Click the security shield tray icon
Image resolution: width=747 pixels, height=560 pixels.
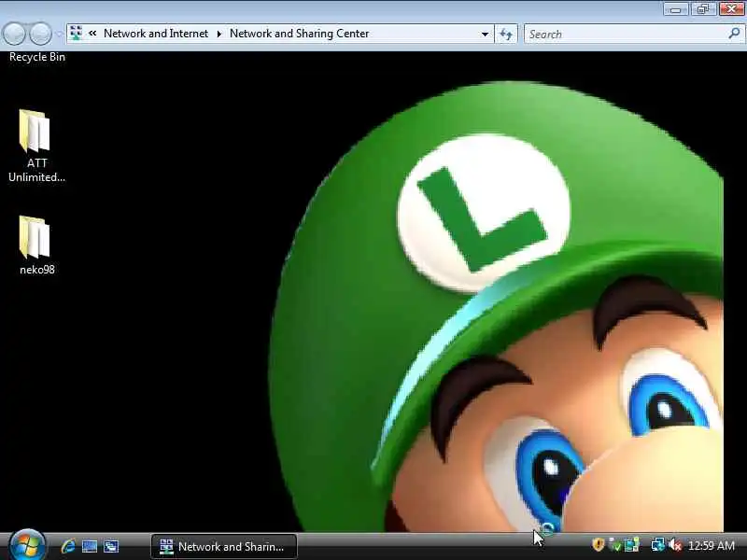599,544
